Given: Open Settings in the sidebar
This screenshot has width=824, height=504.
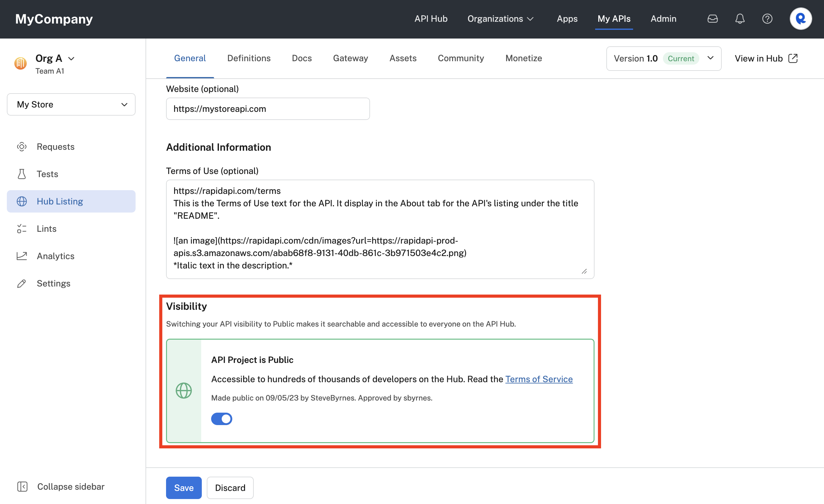Looking at the screenshot, I should (x=71, y=283).
